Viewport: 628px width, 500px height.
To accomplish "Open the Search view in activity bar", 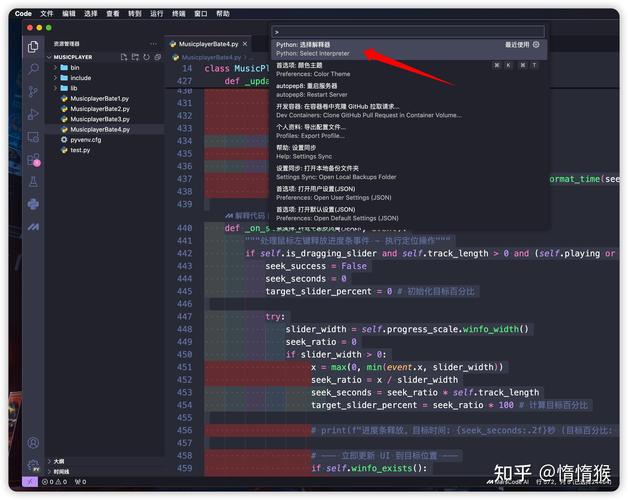I will pyautogui.click(x=33, y=69).
